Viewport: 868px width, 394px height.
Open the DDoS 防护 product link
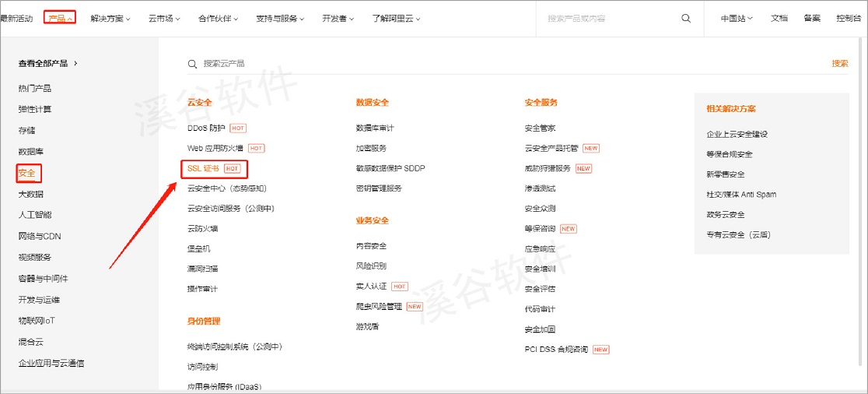206,128
